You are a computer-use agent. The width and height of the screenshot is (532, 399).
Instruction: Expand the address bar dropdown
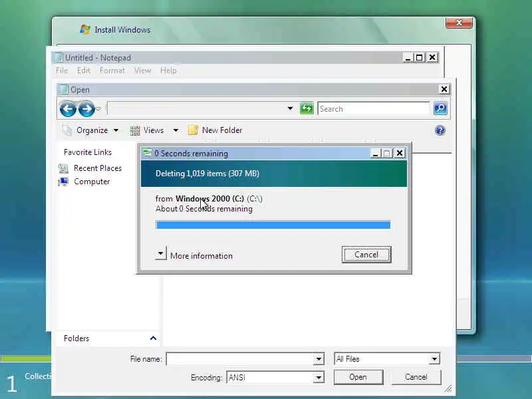point(290,108)
